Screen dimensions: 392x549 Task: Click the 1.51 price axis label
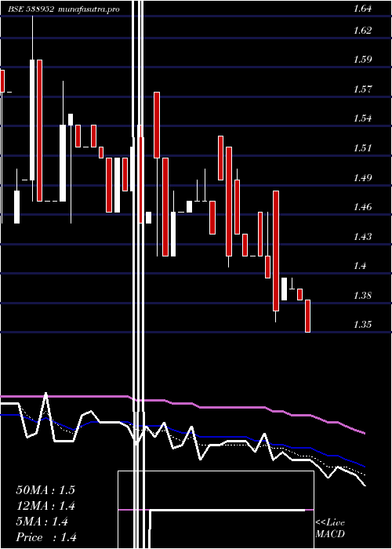(362, 147)
